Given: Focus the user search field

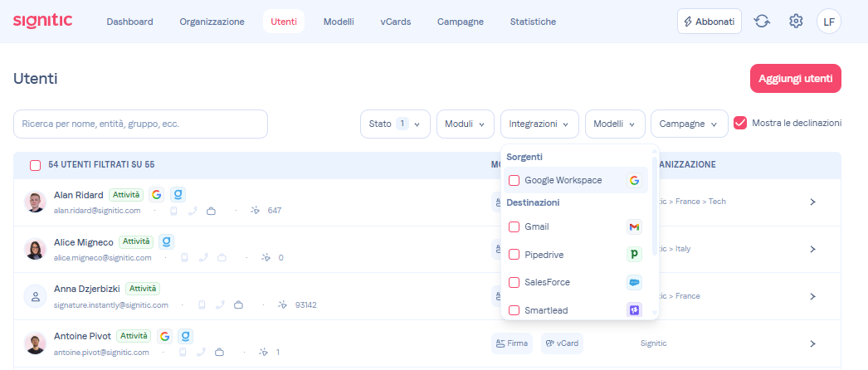Looking at the screenshot, I should [140, 124].
